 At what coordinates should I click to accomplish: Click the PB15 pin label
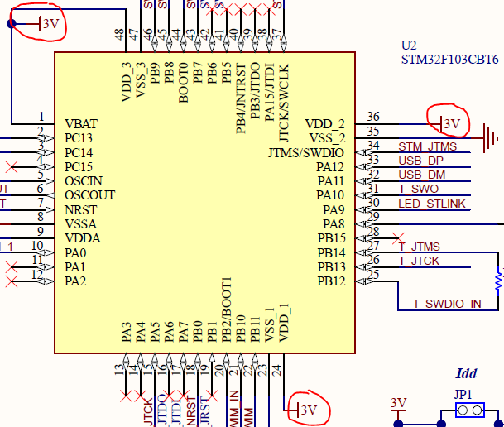tap(331, 238)
